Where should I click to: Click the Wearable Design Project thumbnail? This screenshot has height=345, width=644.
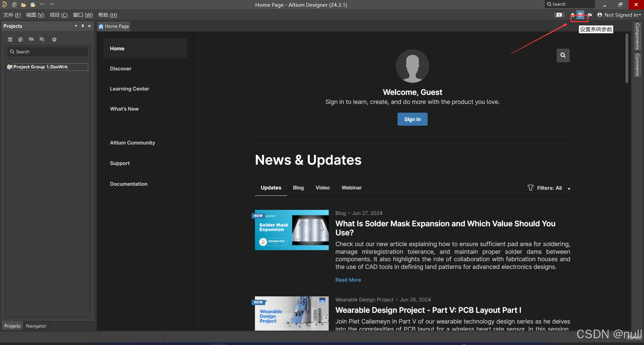[291, 313]
